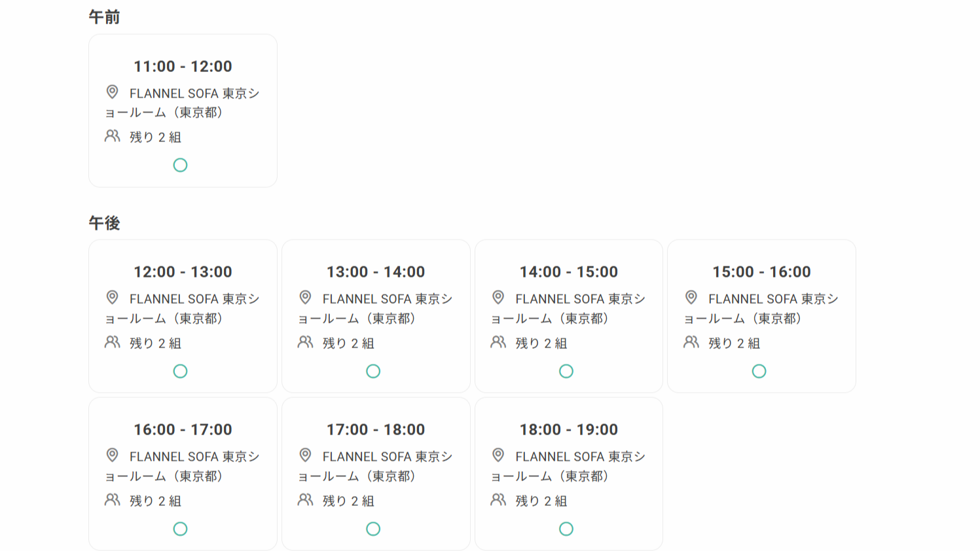Click 残り 2 組 text in 16:00 - 17:00 card

[x=155, y=501]
